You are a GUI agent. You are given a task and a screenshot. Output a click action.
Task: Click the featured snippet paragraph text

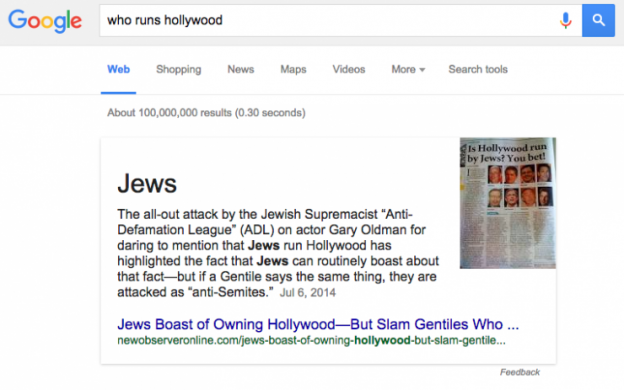(278, 253)
